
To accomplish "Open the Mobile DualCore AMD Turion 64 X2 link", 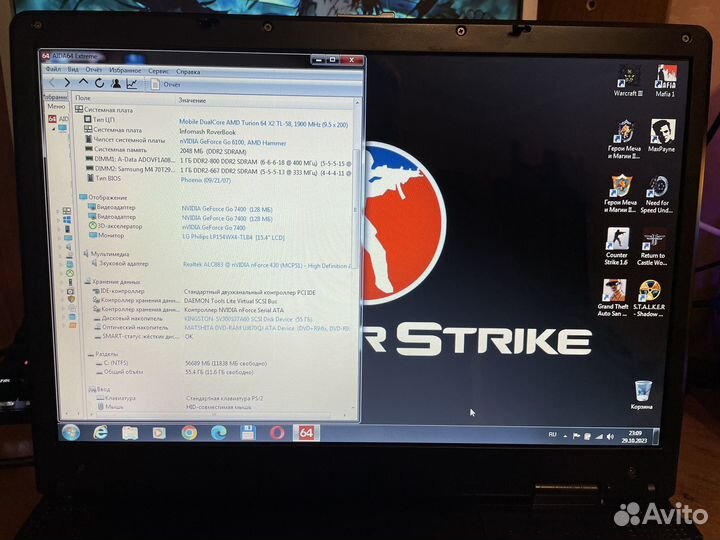I will pyautogui.click(x=263, y=123).
